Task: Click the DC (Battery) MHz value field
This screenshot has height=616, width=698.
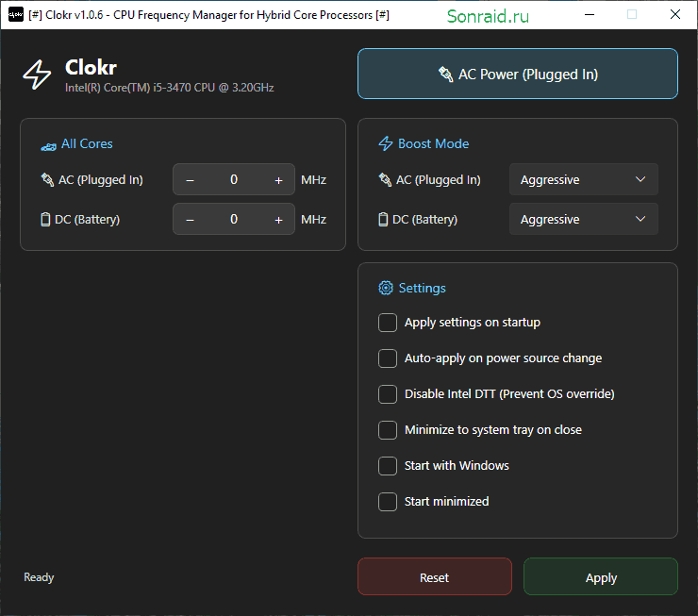Action: pyautogui.click(x=234, y=219)
